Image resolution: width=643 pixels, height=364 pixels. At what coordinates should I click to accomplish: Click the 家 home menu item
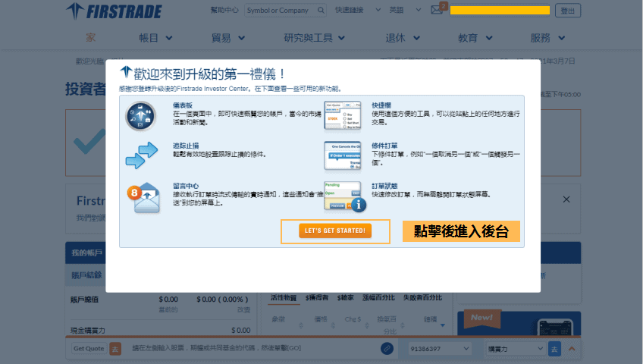pos(91,38)
